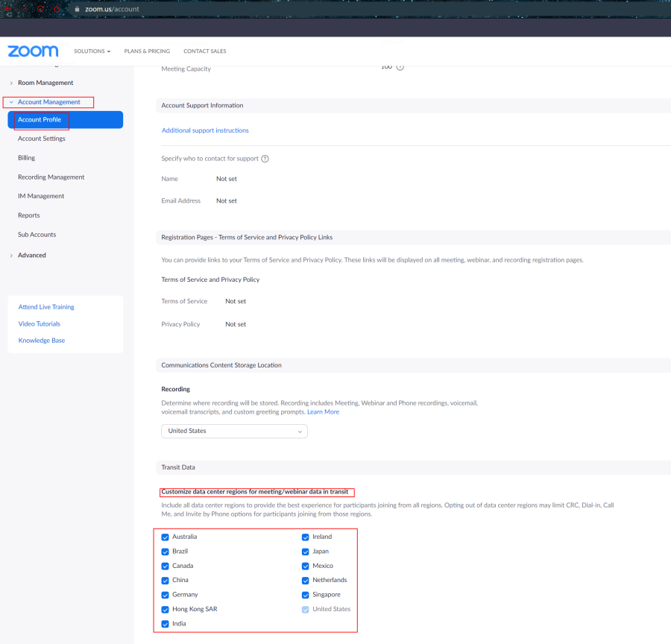
Task: Click Additional support instructions link
Action: point(205,130)
